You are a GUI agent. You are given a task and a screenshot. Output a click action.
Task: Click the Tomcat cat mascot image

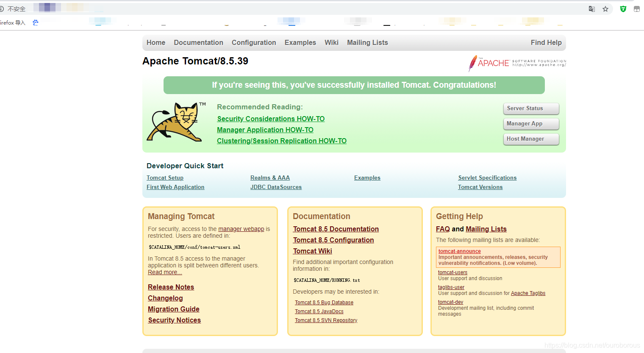click(x=176, y=121)
